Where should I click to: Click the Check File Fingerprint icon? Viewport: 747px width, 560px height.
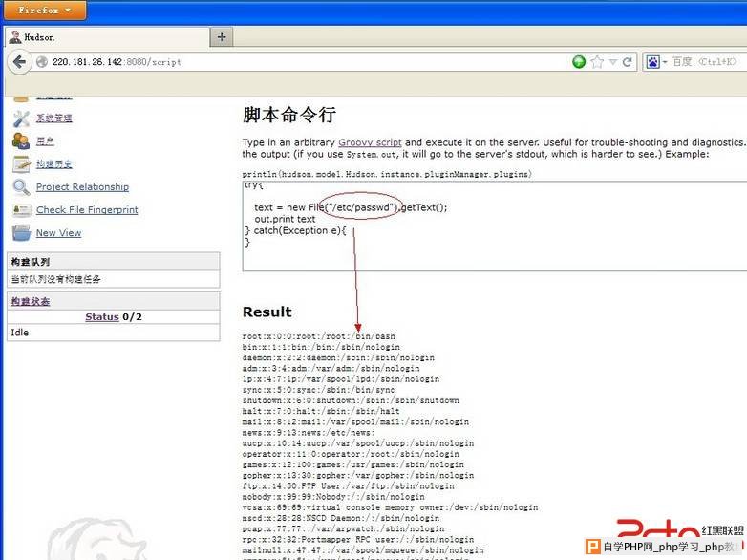pyautogui.click(x=21, y=210)
